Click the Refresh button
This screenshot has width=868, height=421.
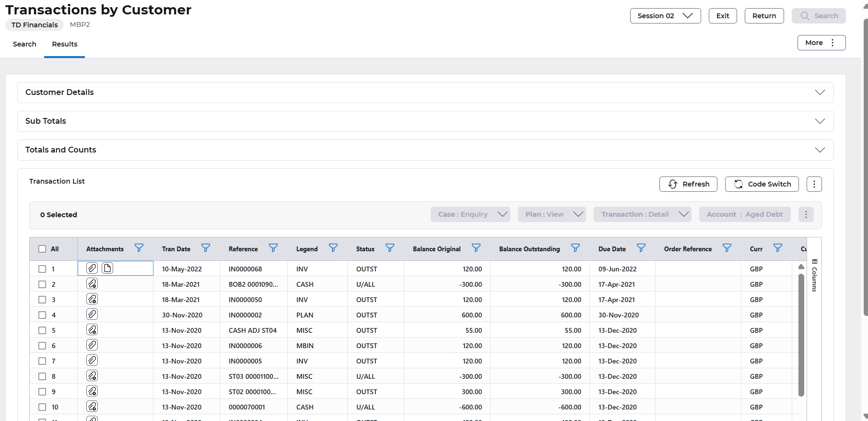click(688, 184)
